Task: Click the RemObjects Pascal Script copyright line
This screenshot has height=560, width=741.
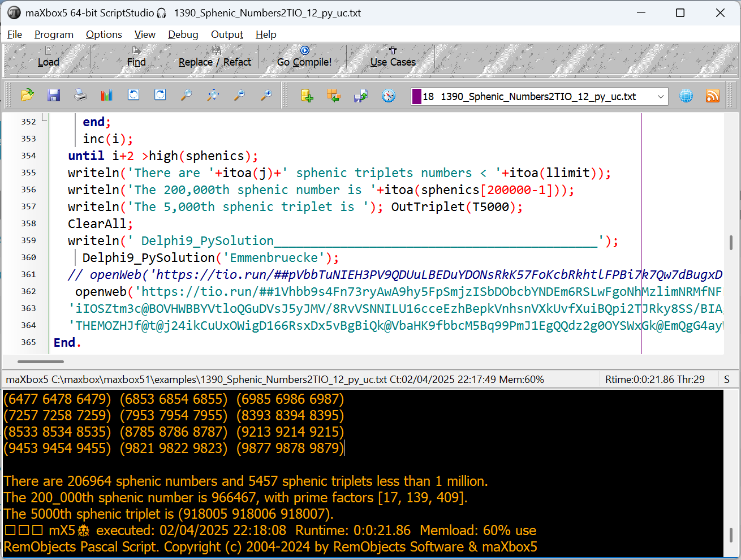Action: tap(270, 546)
